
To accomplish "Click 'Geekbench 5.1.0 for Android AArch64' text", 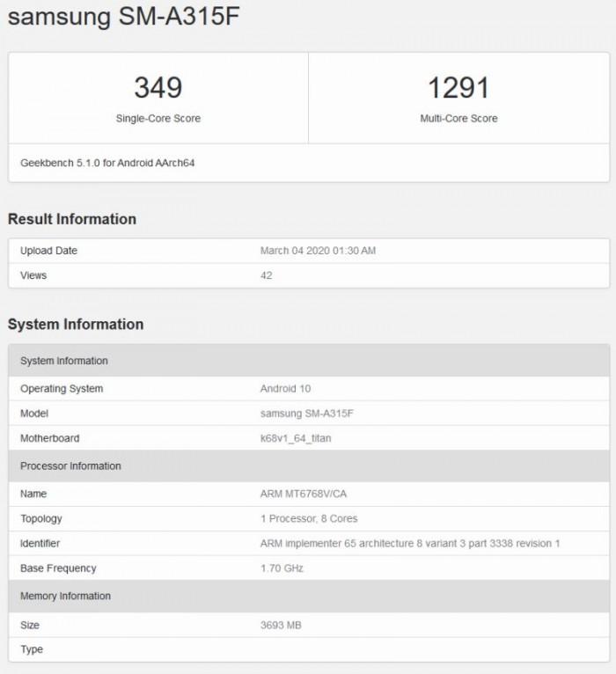I will click(107, 163).
